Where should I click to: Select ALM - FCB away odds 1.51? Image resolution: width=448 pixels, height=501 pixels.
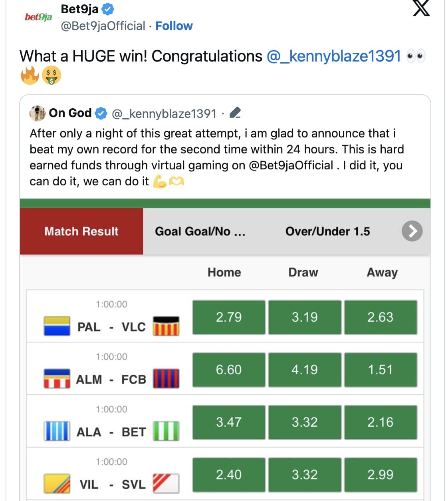pos(381,370)
